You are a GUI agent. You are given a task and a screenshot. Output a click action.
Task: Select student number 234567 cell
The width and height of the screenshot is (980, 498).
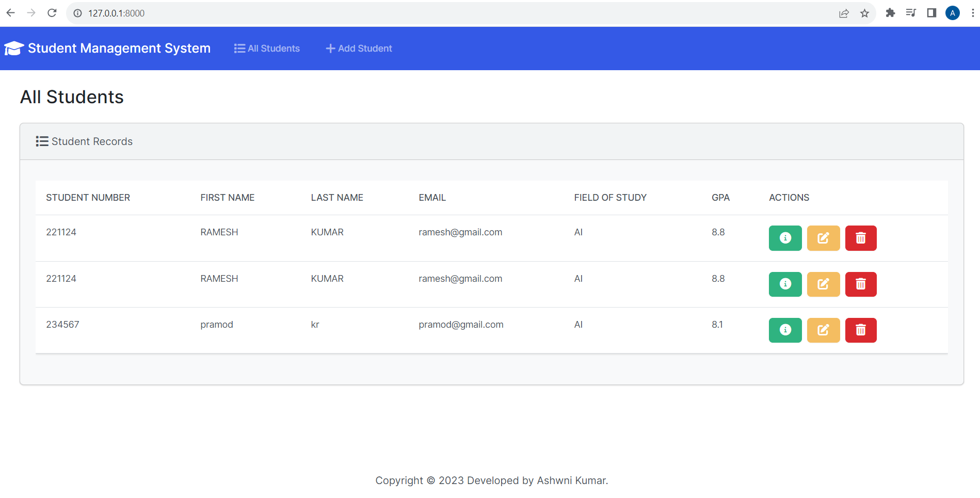click(63, 325)
